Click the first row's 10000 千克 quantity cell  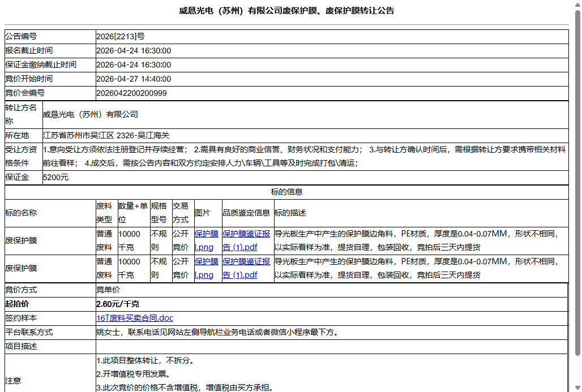(x=134, y=241)
